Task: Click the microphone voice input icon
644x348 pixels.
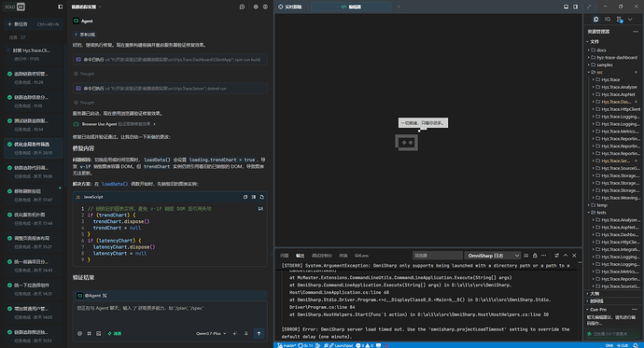Action: (246, 334)
